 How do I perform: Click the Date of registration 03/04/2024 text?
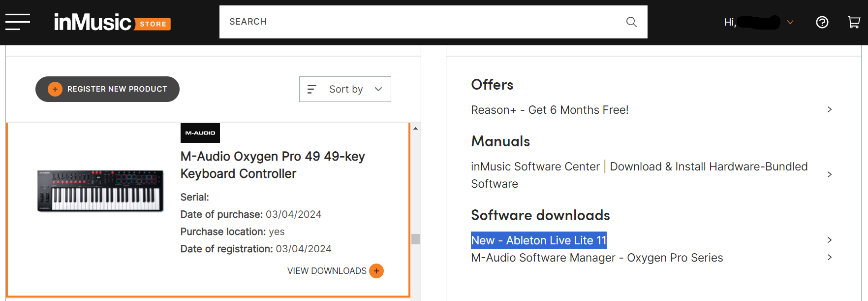(x=256, y=249)
